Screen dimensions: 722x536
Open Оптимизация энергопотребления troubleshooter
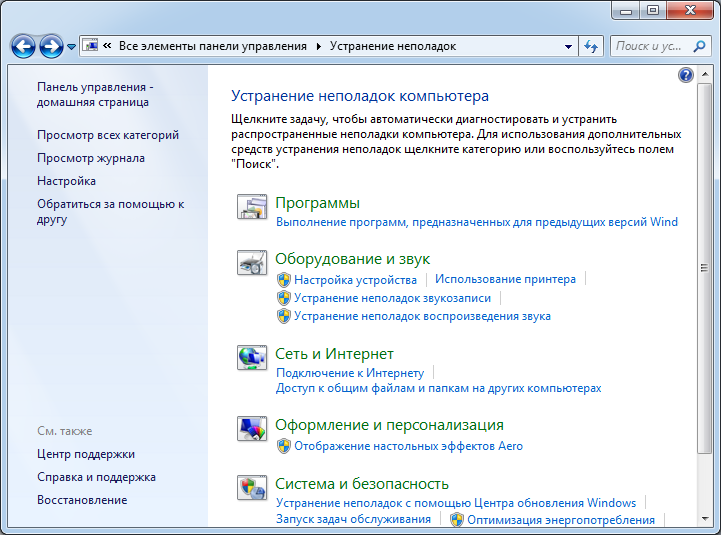click(561, 519)
